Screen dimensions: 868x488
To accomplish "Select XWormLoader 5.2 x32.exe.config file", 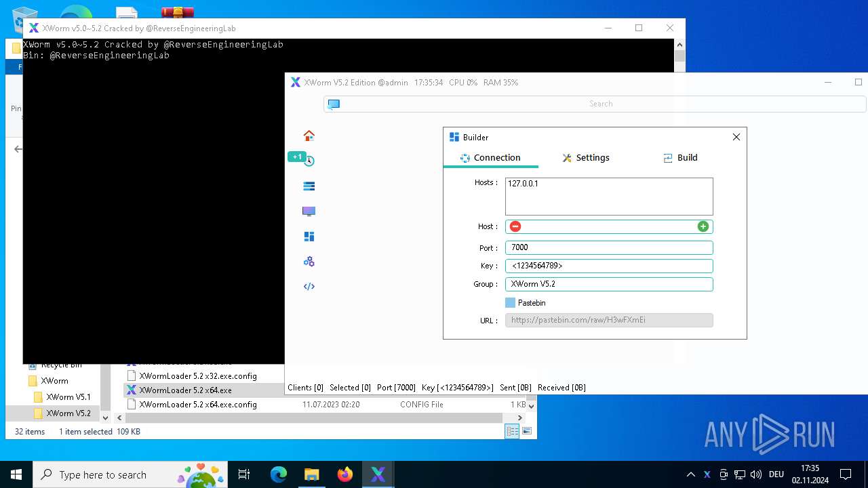I will (198, 375).
